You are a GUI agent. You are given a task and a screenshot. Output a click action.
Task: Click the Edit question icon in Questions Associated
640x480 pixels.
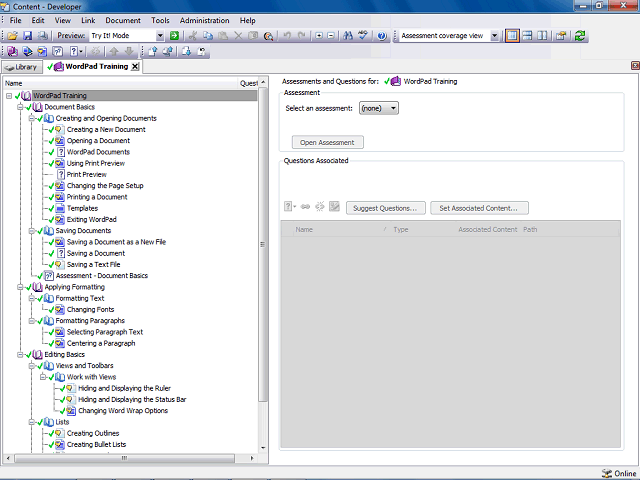coord(334,207)
